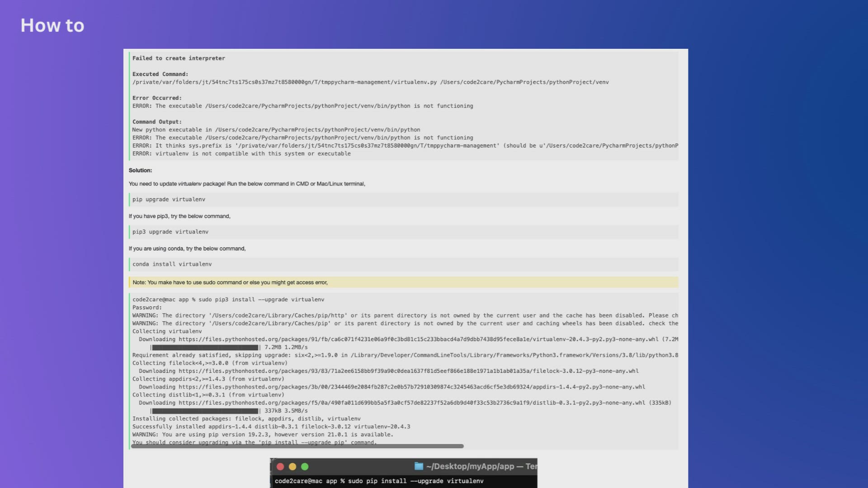Click the 'pip upgrade virtualenv' code block

pos(169,200)
